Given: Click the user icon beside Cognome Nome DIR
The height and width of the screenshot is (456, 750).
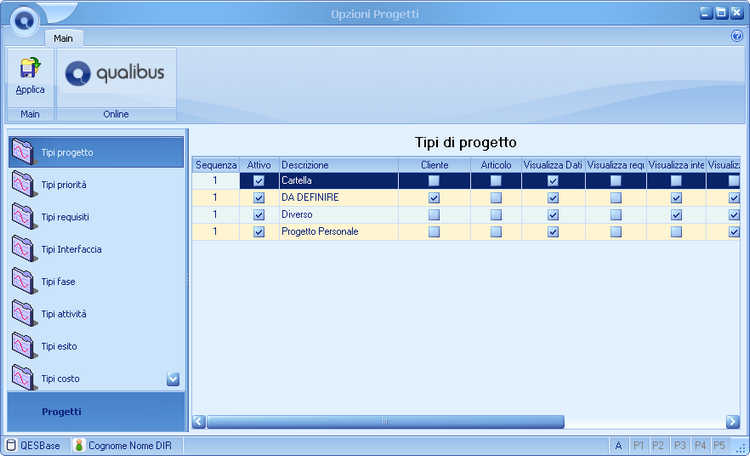Looking at the screenshot, I should coord(79,445).
